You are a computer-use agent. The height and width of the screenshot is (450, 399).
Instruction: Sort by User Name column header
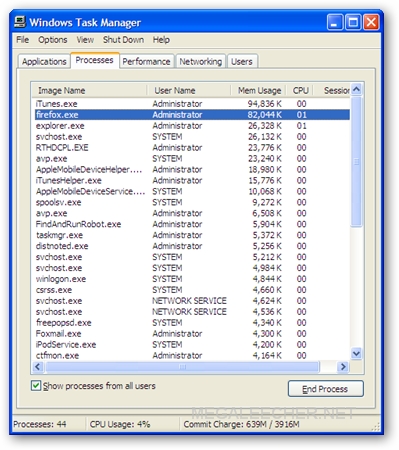tap(189, 90)
